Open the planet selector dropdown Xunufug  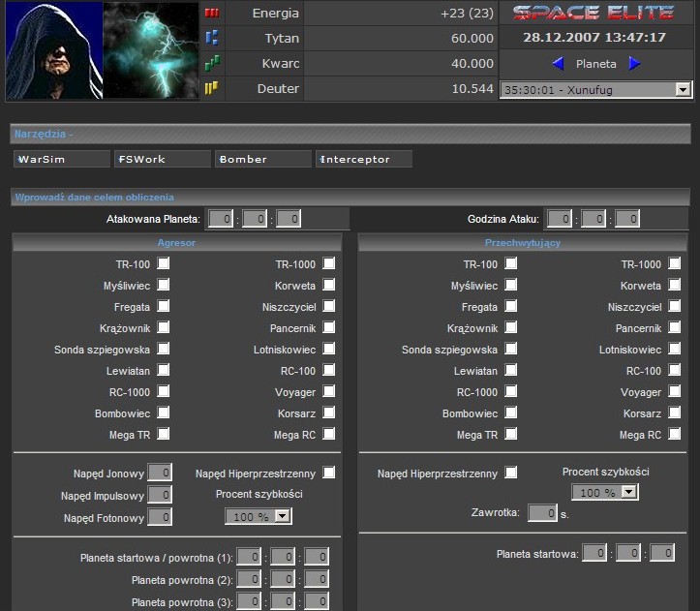pos(595,89)
